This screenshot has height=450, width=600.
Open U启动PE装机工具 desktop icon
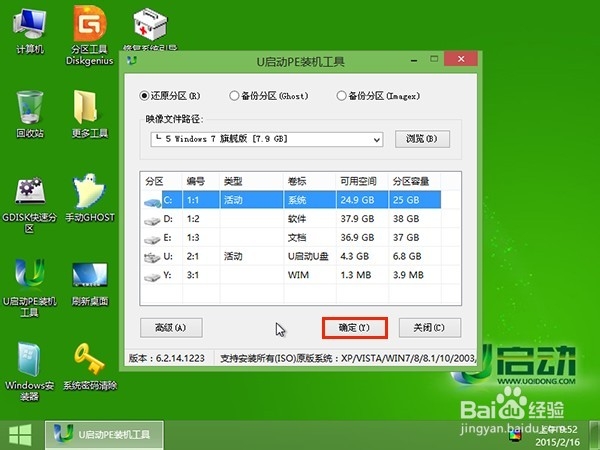29,288
